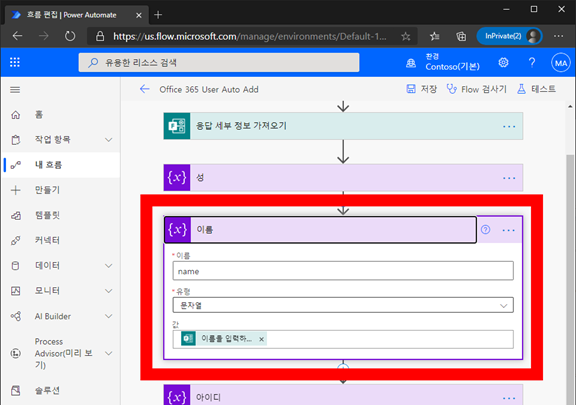This screenshot has width=576, height=405.
Task: Open the 성 step ellipsis menu
Action: coord(509,178)
